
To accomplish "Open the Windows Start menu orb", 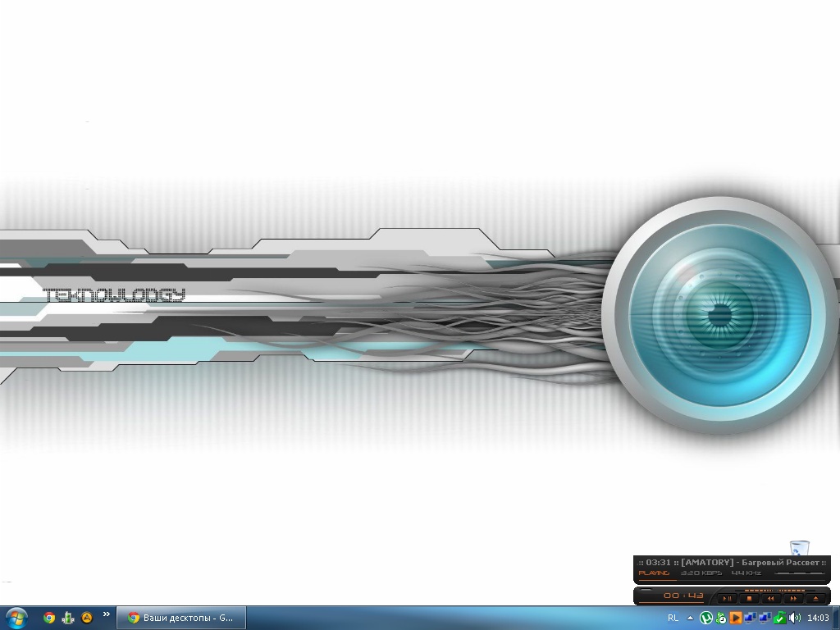I will click(x=16, y=618).
